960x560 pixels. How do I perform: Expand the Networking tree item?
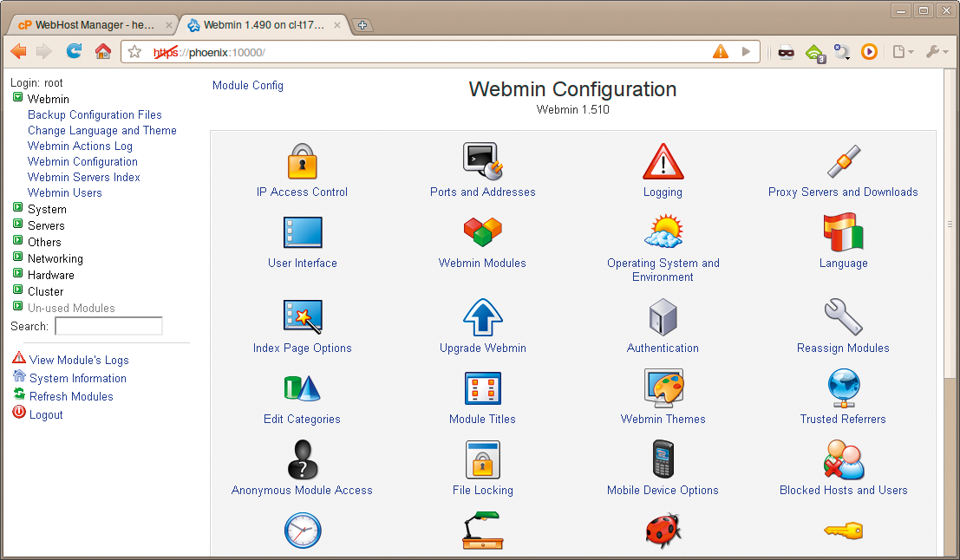click(x=56, y=258)
